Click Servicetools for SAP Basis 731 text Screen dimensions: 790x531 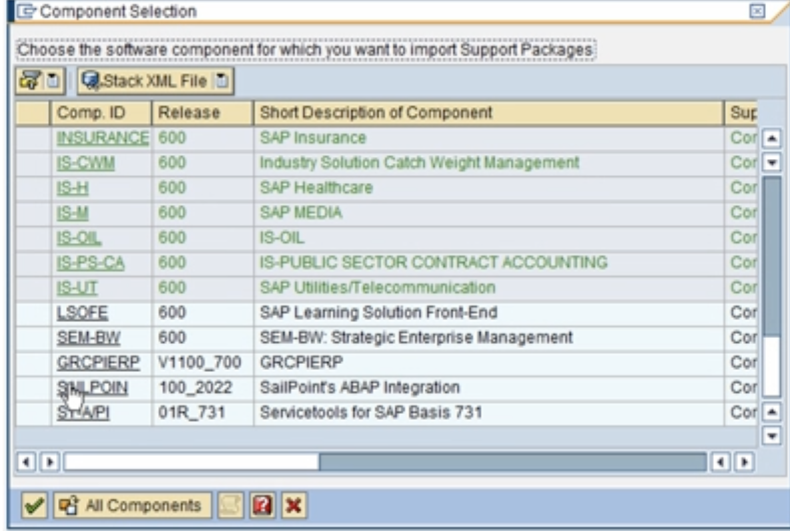[371, 413]
